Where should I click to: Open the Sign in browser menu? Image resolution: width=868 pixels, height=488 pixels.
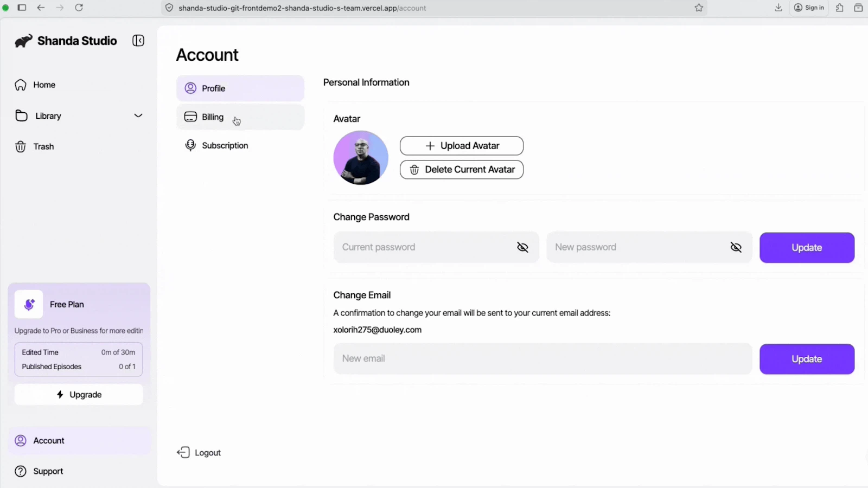point(809,8)
